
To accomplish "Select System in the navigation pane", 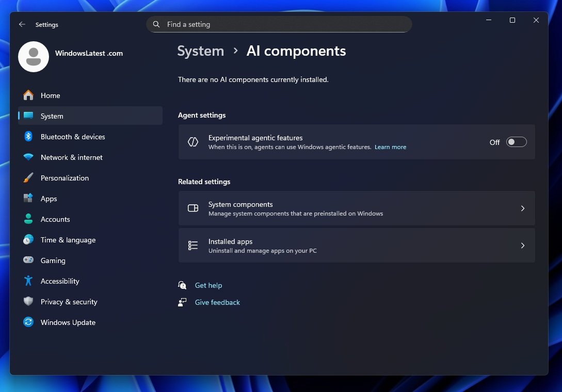I will coord(52,116).
